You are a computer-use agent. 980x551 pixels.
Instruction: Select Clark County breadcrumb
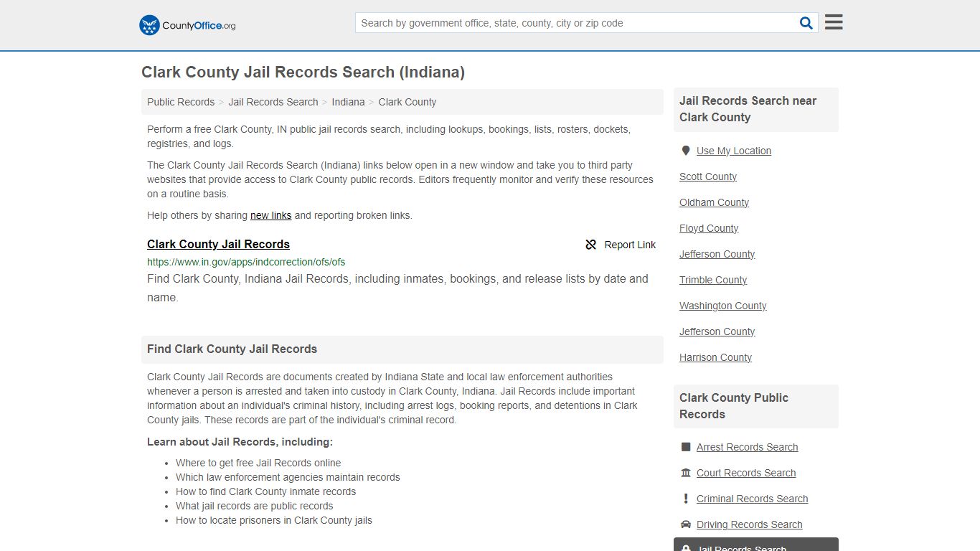click(407, 102)
